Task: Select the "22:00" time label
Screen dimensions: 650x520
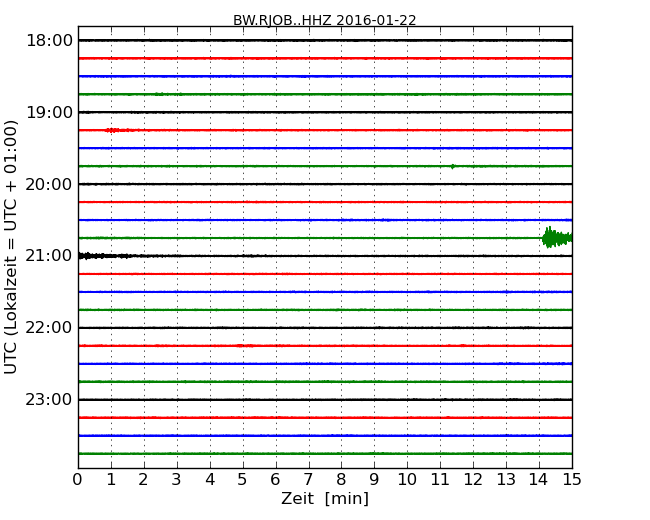Action: click(49, 328)
